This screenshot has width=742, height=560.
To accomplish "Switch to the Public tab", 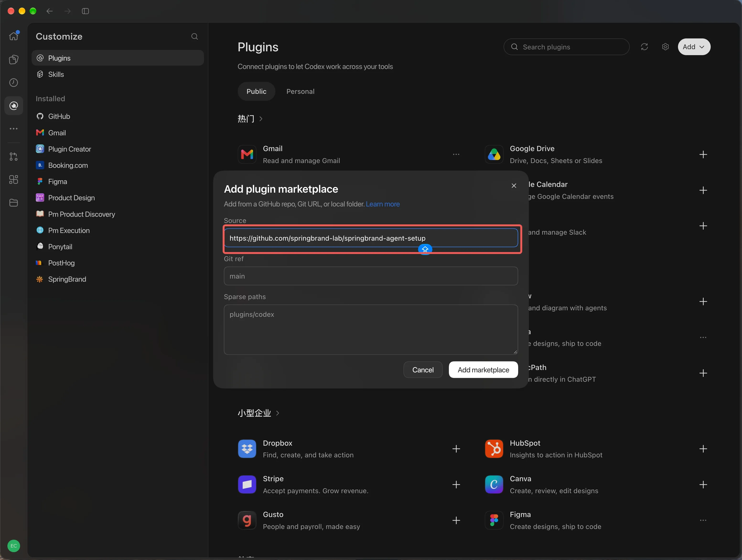I will click(256, 91).
